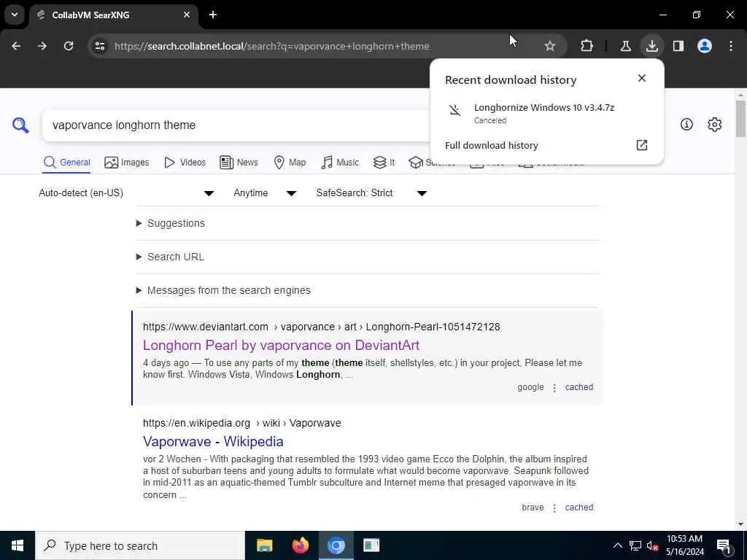
Task: Open the Chrome profile avatar
Action: point(704,46)
